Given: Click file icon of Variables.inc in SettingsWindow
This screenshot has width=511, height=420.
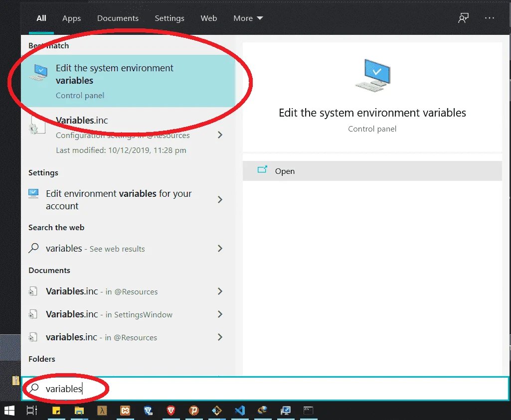Looking at the screenshot, I should [33, 314].
